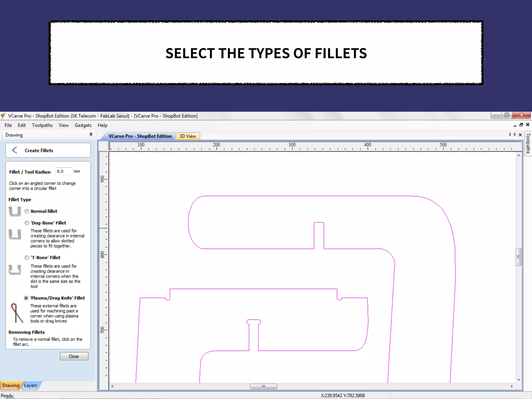532x399 pixels.
Task: Pin the Drawing panel with pushpin icon
Action: point(91,134)
